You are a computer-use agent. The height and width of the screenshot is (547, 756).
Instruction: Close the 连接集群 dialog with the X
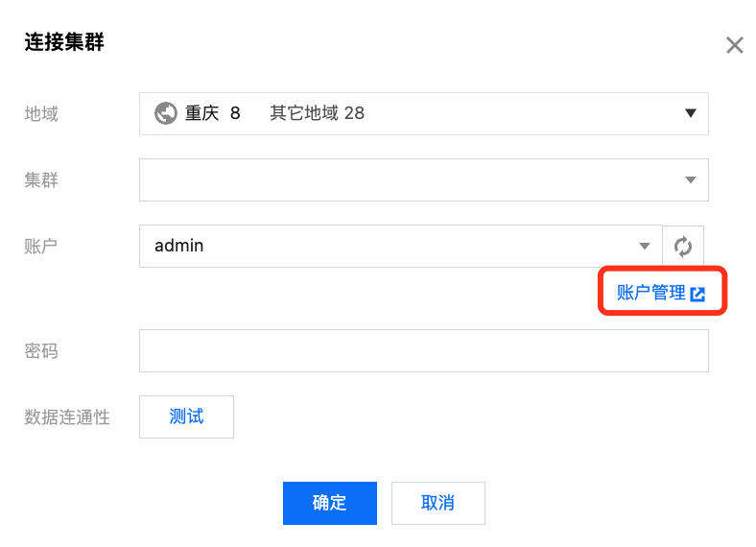pyautogui.click(x=734, y=45)
